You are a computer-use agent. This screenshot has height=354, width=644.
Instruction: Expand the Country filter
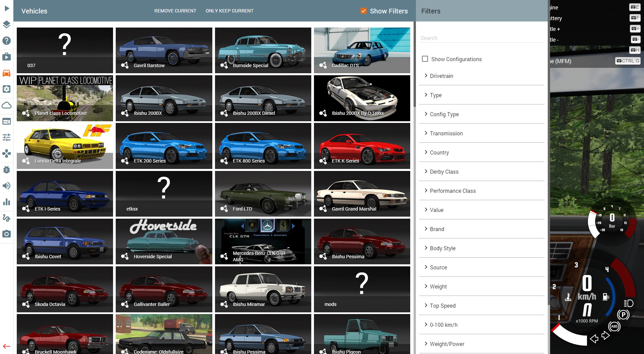(482, 152)
